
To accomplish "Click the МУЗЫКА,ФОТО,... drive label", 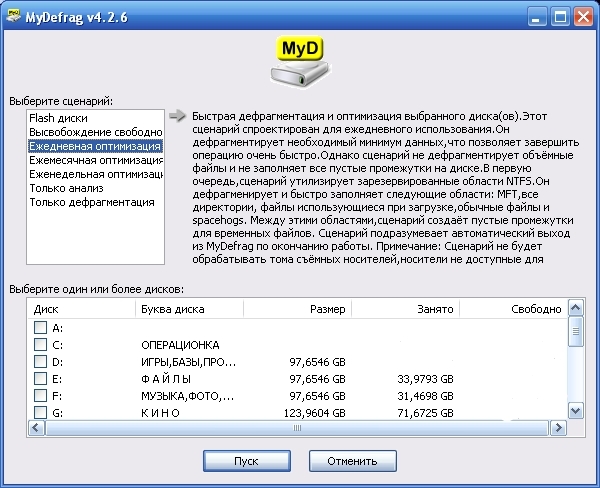I will click(x=187, y=396).
